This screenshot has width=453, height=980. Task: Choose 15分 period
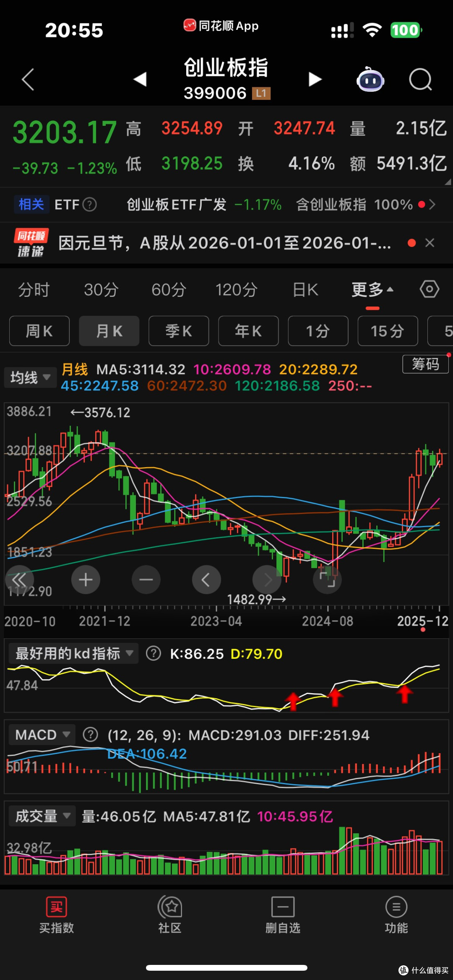pos(388,331)
